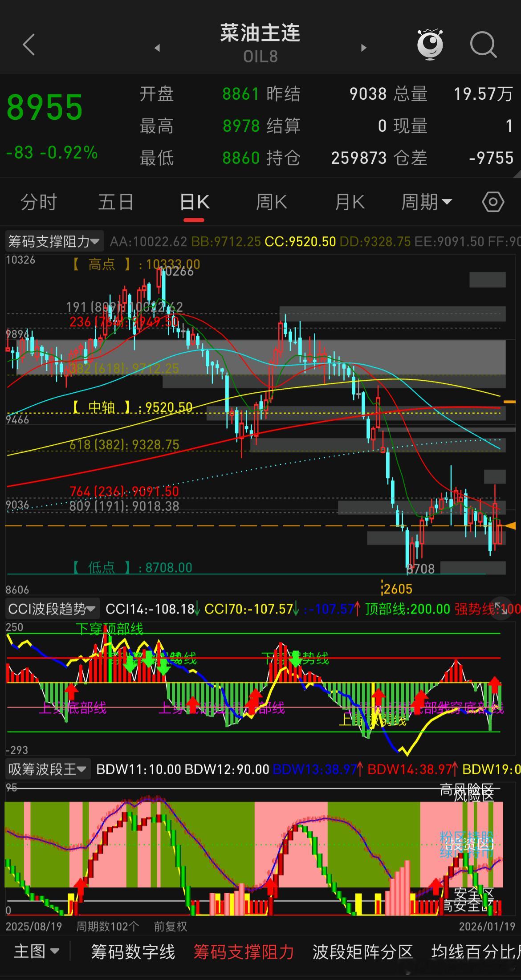Select the 日K tab
The image size is (521, 980).
tap(194, 202)
